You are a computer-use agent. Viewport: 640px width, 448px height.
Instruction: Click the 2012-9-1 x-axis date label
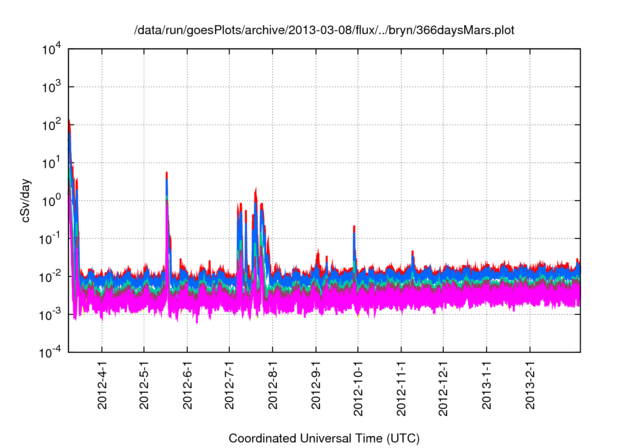tap(316, 386)
